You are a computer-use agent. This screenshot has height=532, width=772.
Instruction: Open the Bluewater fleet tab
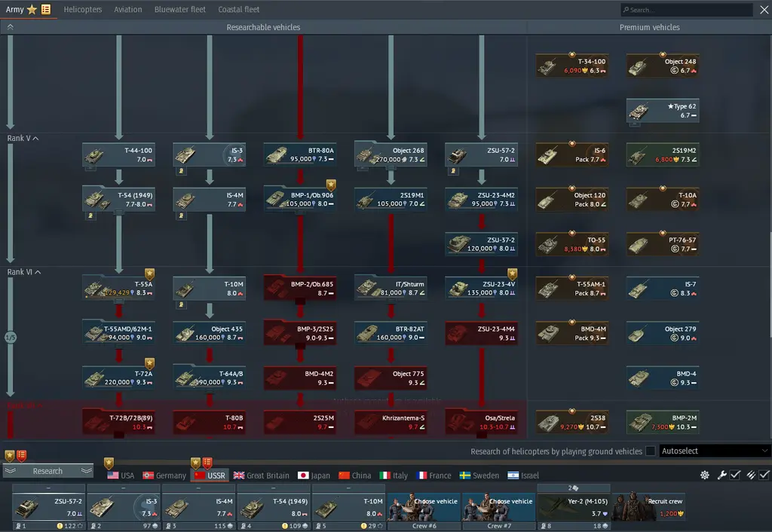coord(179,10)
